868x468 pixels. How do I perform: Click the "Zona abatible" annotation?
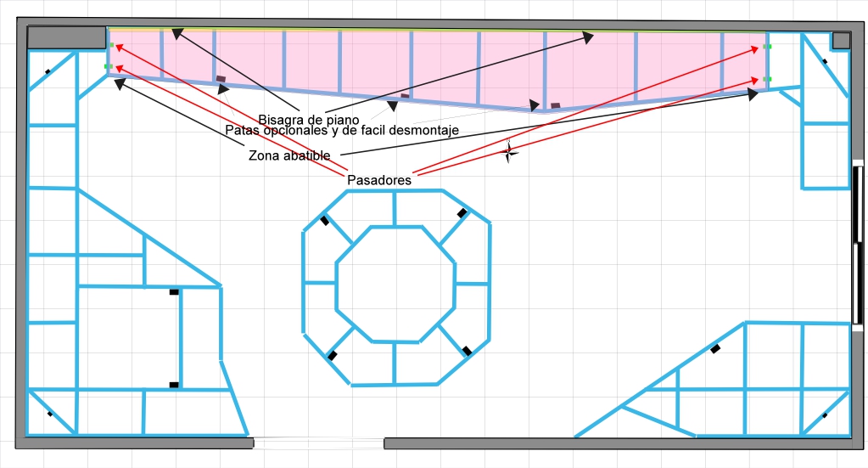289,155
